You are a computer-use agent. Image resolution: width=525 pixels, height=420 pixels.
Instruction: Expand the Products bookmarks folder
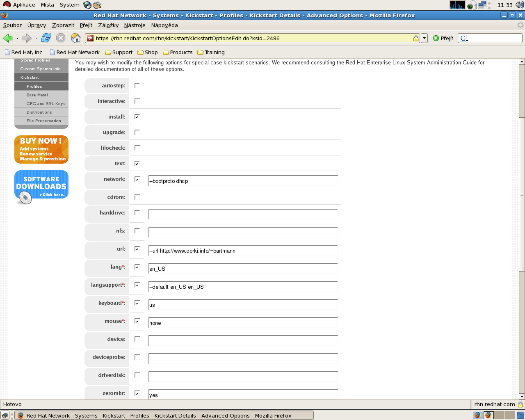(x=178, y=52)
